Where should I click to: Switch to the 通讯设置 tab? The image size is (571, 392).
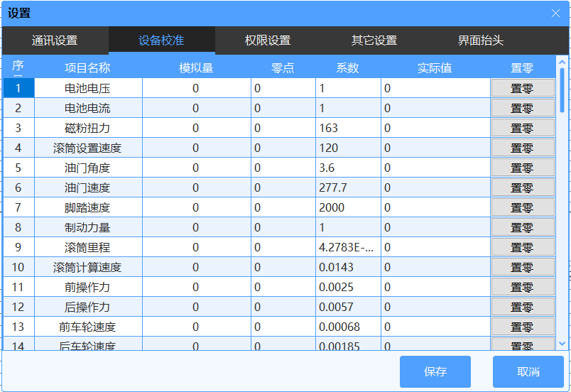tap(55, 40)
